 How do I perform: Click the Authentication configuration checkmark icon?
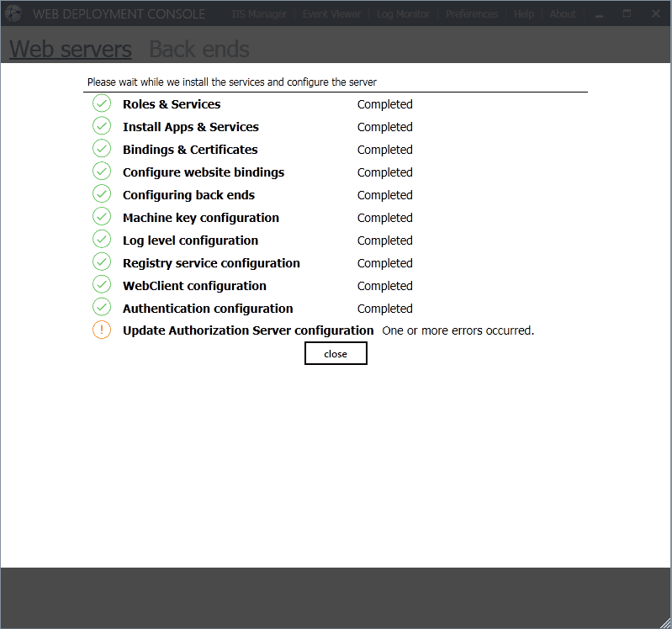pos(102,308)
